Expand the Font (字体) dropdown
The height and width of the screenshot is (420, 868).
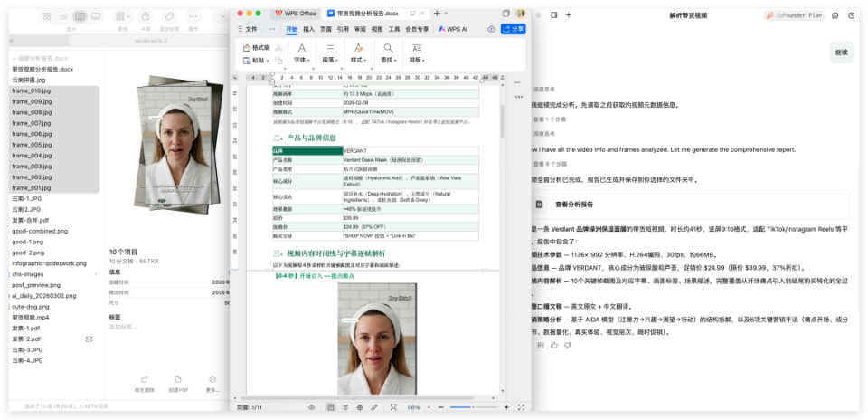point(301,60)
